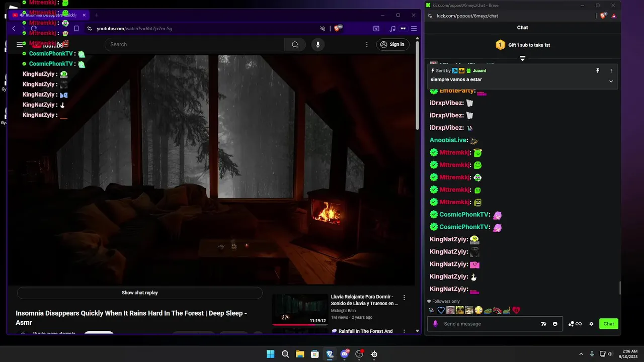Activate YouTube voice search microphone
The width and height of the screenshot is (644, 362).
[317, 44]
